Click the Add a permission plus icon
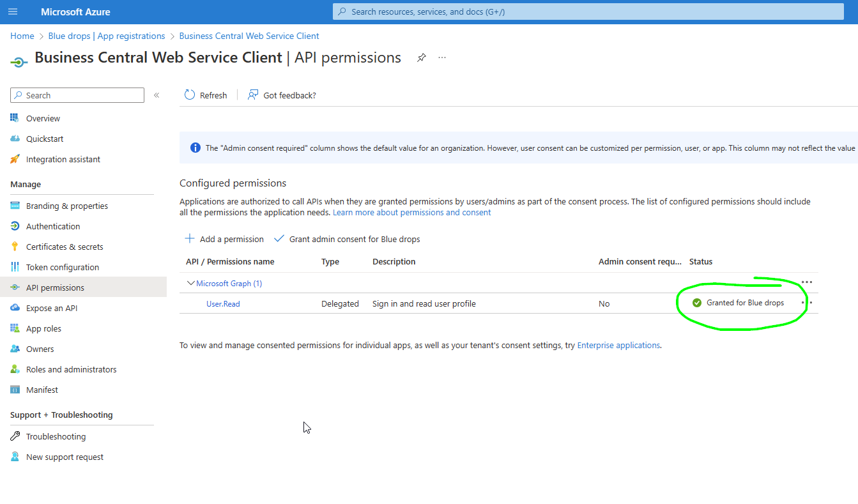The width and height of the screenshot is (858, 504). (190, 239)
